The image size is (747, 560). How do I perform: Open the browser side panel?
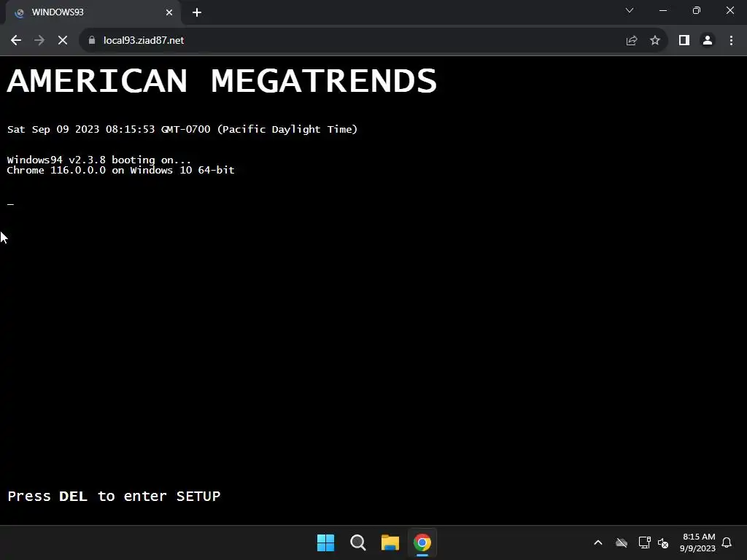[x=684, y=41]
